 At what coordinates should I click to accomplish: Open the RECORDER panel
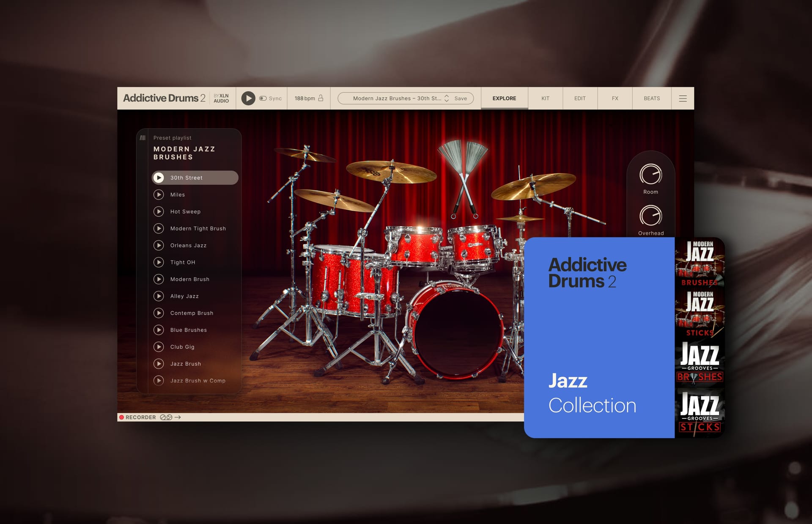pyautogui.click(x=140, y=417)
